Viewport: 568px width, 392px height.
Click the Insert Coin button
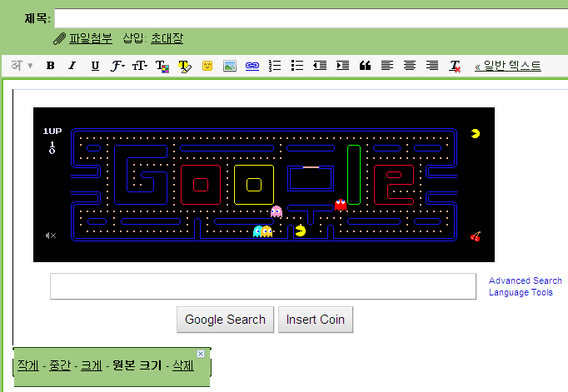click(316, 320)
